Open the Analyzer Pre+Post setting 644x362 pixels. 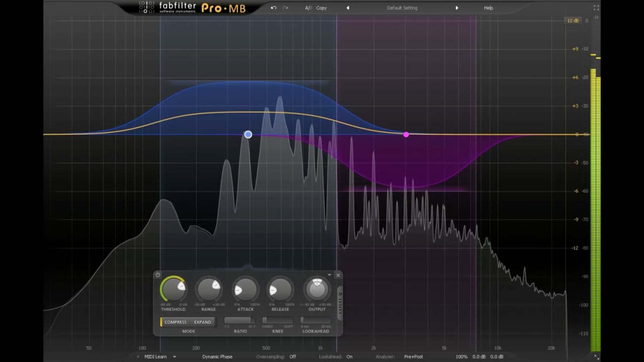pyautogui.click(x=413, y=357)
